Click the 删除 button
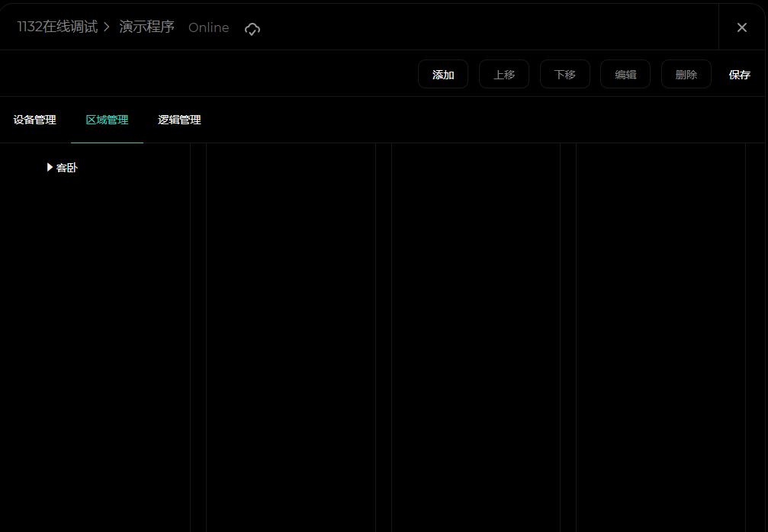768x532 pixels. (686, 75)
